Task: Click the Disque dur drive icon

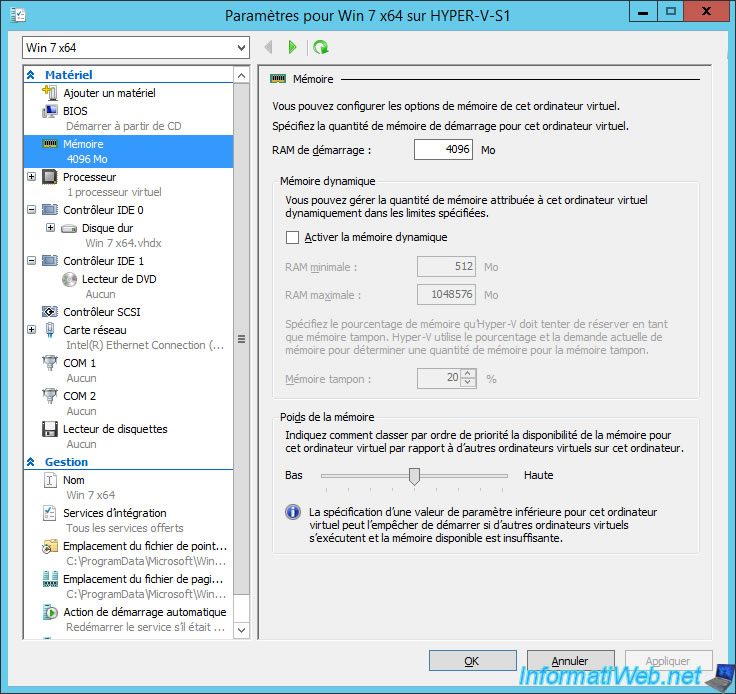Action: pos(69,229)
